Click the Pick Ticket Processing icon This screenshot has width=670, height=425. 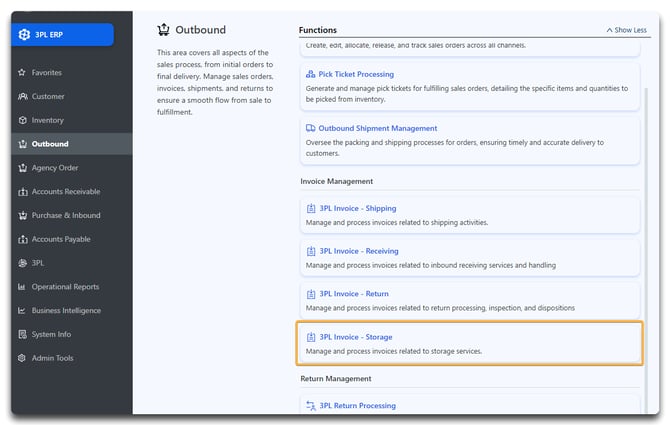click(x=311, y=75)
